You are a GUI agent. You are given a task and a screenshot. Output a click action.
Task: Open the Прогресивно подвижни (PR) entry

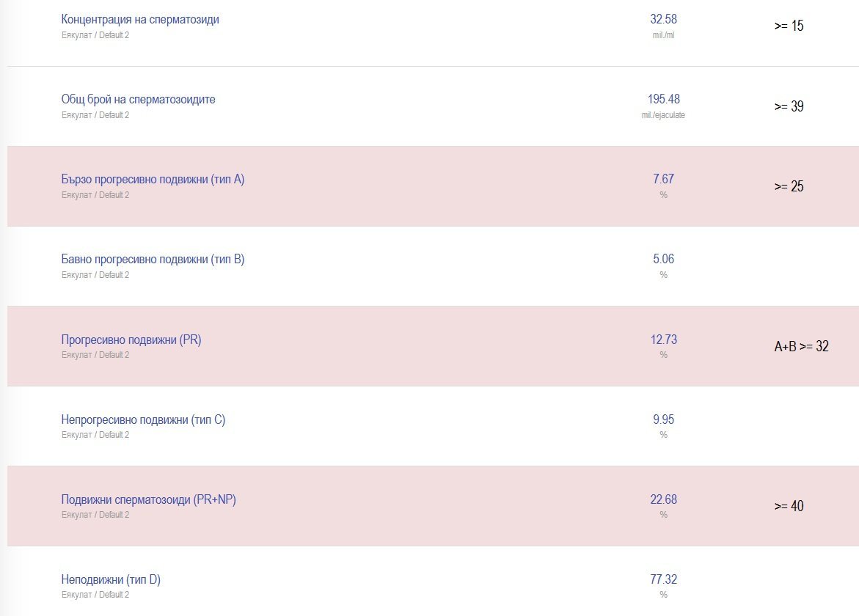click(x=131, y=340)
